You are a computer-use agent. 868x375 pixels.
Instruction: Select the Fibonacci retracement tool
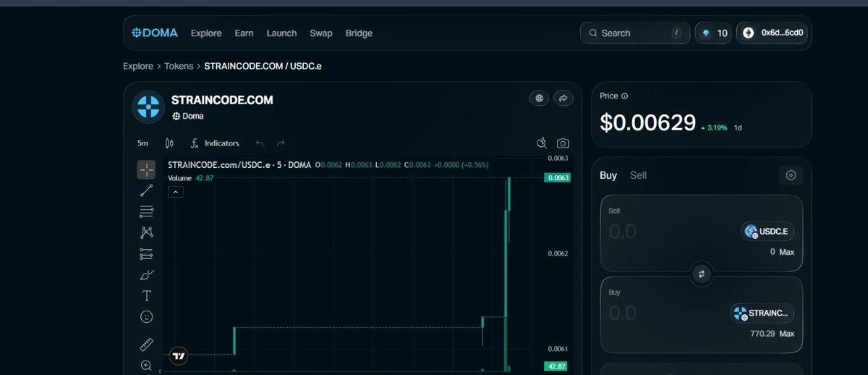coord(146,212)
